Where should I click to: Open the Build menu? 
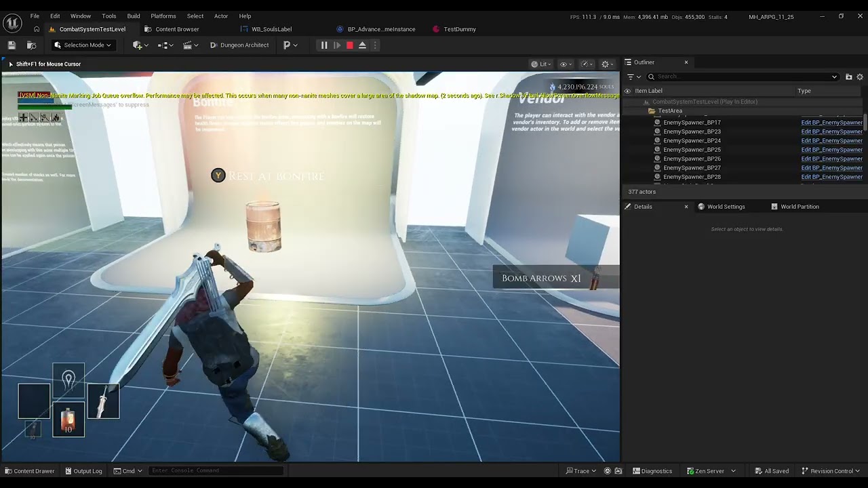[134, 16]
